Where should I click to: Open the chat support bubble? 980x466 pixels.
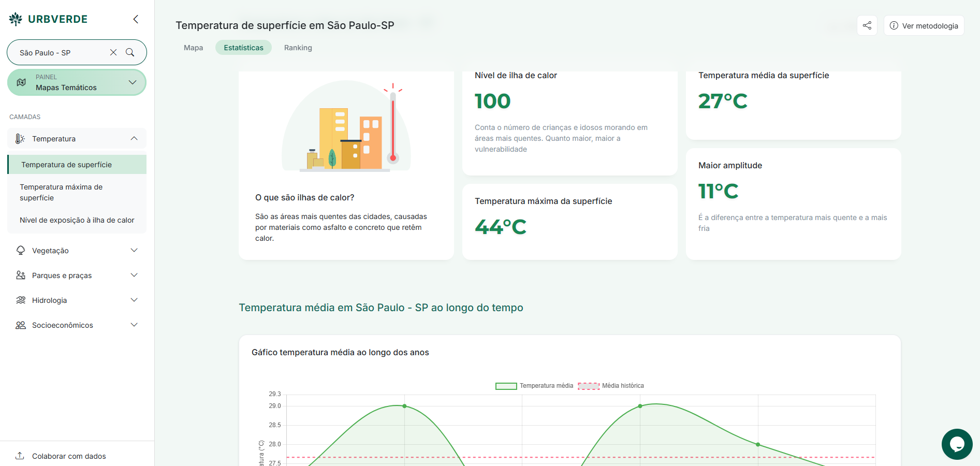(x=956, y=444)
